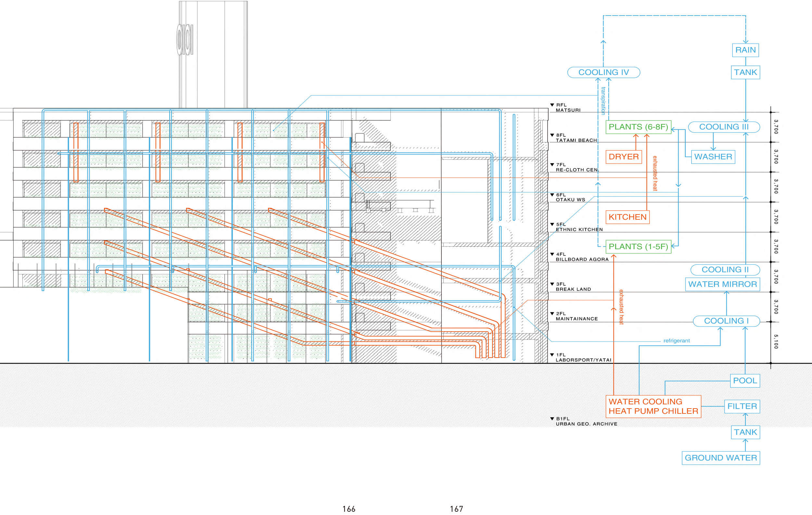Click the 4FL BILLBOARD AGORA floor label
Image resolution: width=812 pixels, height=515 pixels.
580,257
